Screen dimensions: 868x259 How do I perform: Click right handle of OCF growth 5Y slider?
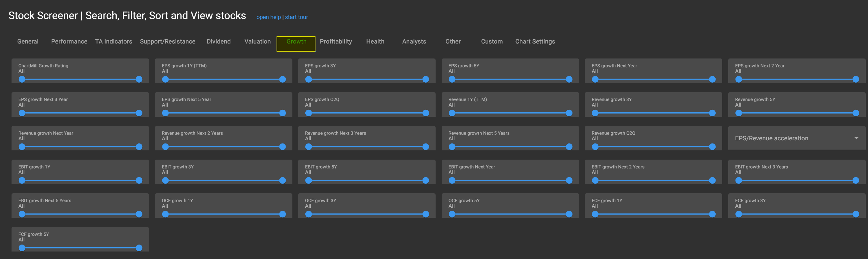[x=569, y=214]
